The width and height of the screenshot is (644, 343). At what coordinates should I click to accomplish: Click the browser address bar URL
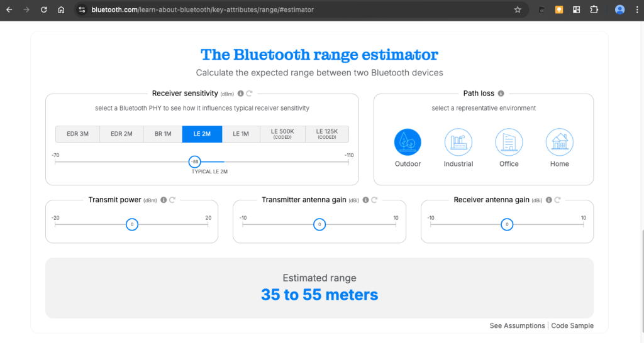[x=203, y=9]
